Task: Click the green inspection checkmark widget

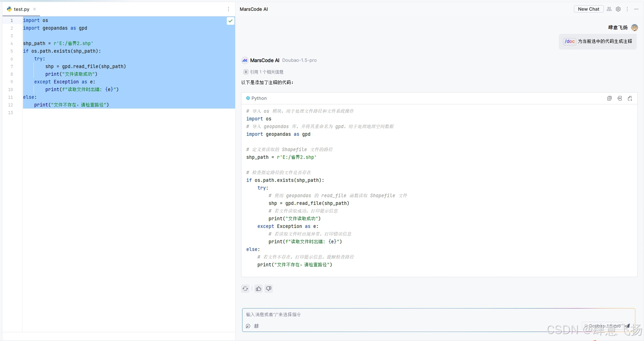Action: coord(231,21)
